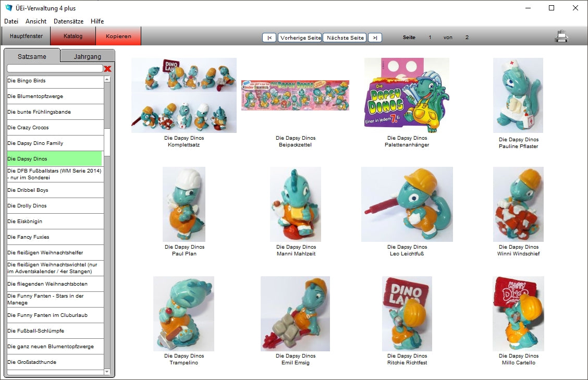Clear the search field with red X

coord(108,69)
